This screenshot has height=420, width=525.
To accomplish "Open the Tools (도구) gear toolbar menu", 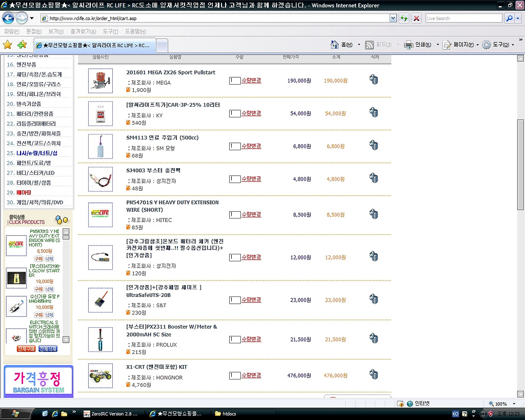I will 497,45.
